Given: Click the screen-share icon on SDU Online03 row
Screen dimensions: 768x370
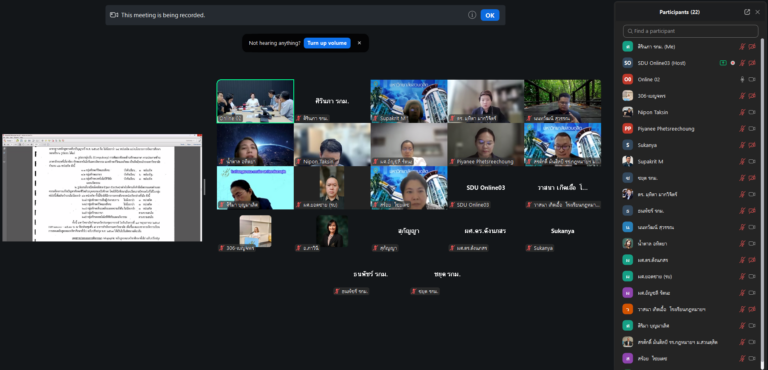Looking at the screenshot, I should (x=723, y=63).
